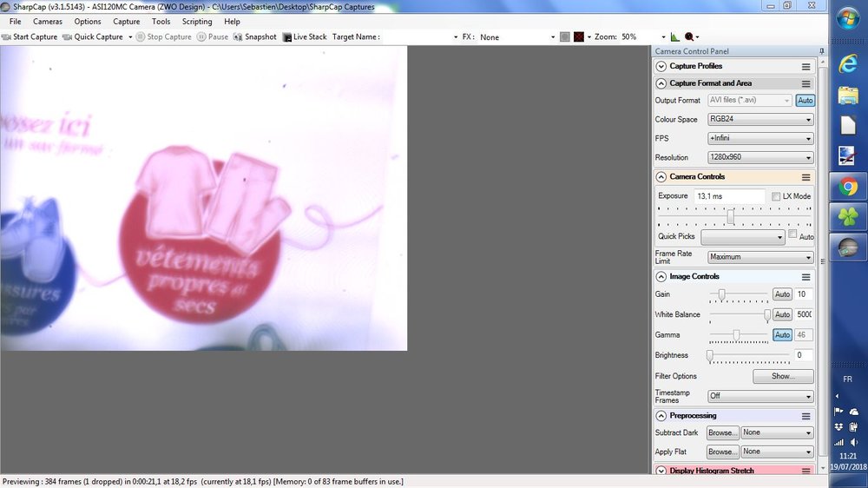This screenshot has height=488, width=868.
Task: Click the Gain slider handle
Action: coord(722,294)
